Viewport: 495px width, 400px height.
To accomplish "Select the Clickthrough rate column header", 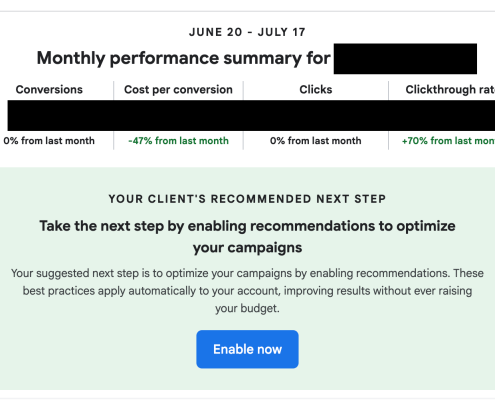I will coord(450,89).
